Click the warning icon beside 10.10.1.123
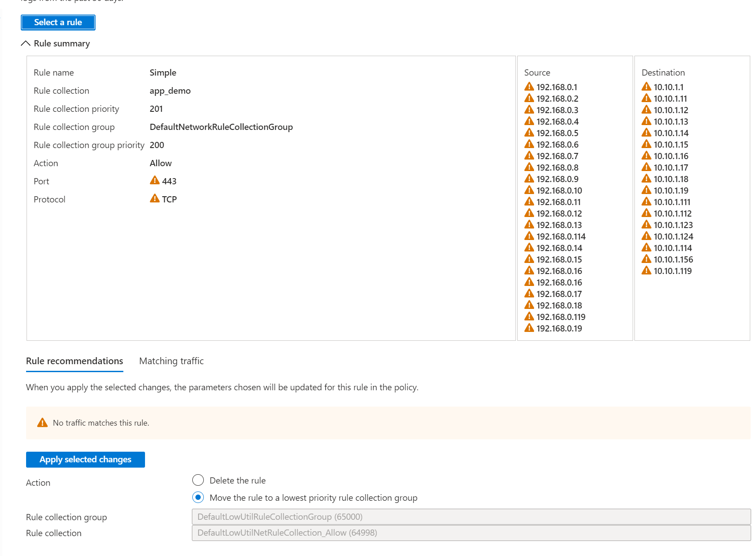 tap(646, 225)
